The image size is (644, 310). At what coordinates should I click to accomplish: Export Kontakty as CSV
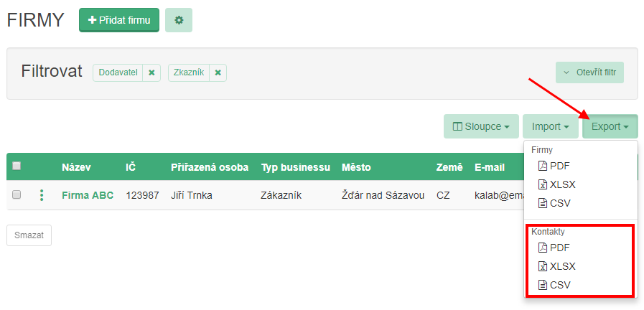(x=554, y=285)
